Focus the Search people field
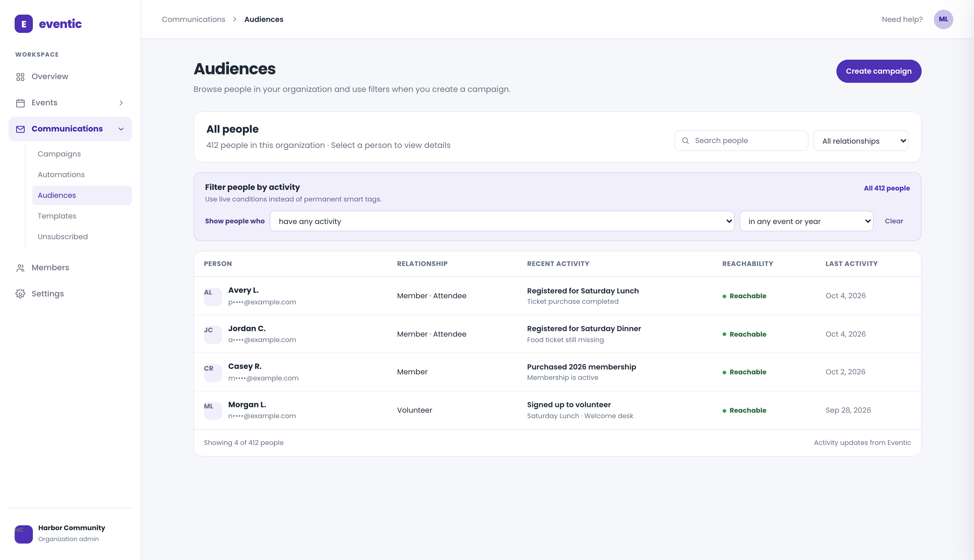Image resolution: width=974 pixels, height=560 pixels. coord(741,141)
